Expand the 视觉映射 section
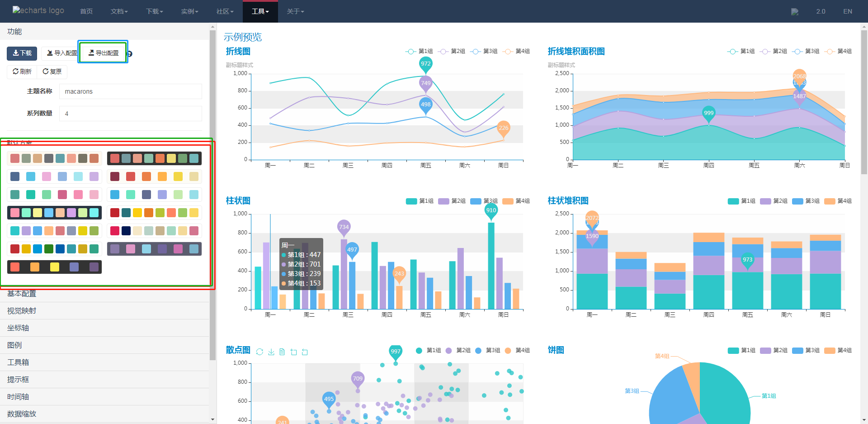Image resolution: width=868 pixels, height=424 pixels. 104,311
